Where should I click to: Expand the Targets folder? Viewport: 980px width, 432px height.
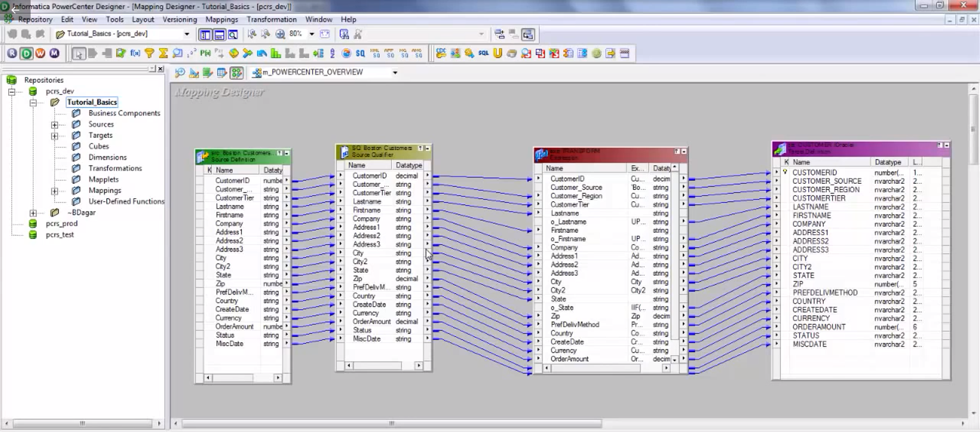click(x=54, y=136)
